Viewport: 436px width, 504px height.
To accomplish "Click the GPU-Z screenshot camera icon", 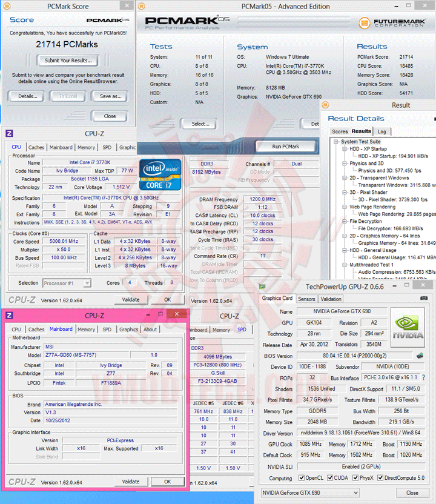I will (x=424, y=298).
